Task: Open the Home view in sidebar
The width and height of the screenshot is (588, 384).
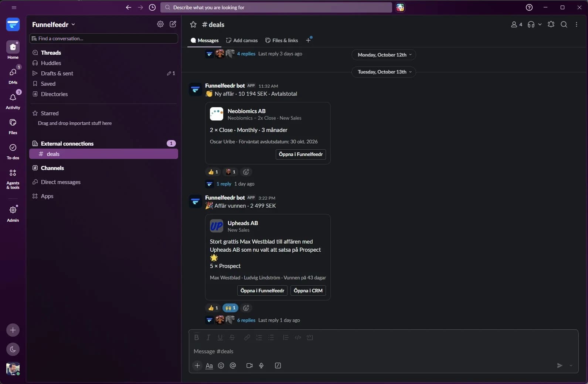Action: pyautogui.click(x=13, y=50)
